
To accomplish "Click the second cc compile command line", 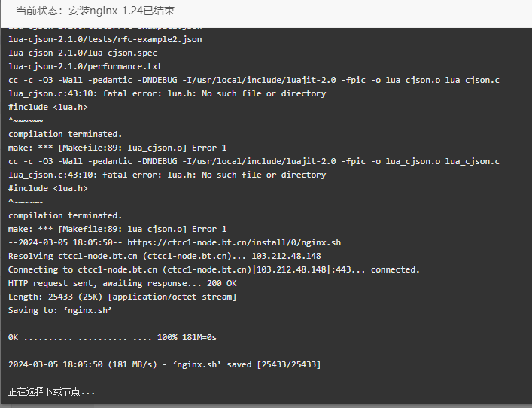I will [254, 162].
